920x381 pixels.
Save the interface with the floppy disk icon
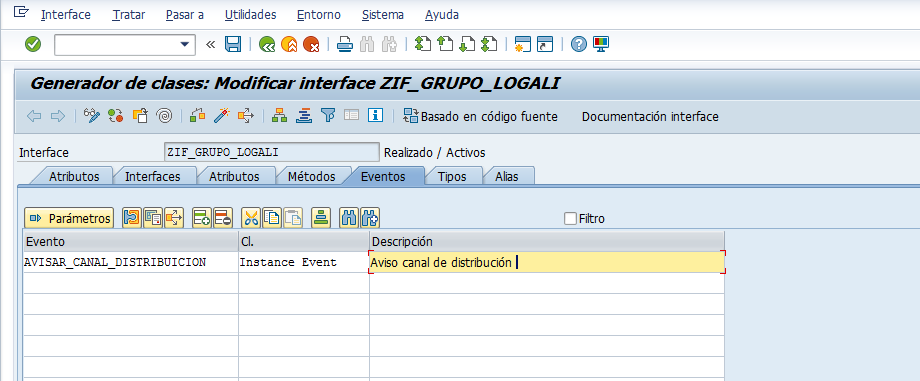(233, 44)
